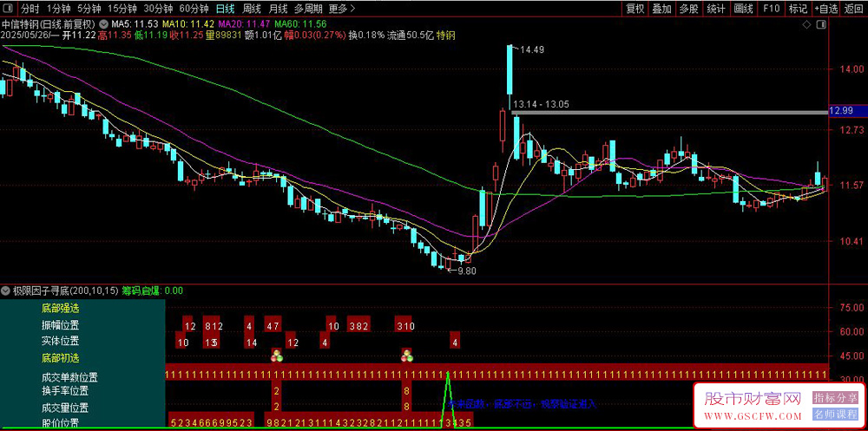Click the first 底部初选 signal ball icon
This screenshot has height=431, width=868.
click(x=277, y=356)
